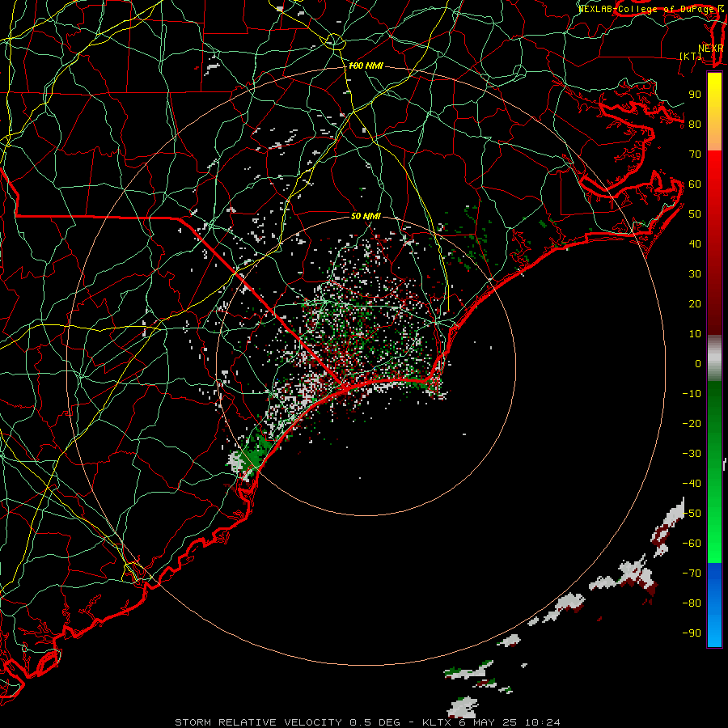Click the -50 value on velocity scale
Image resolution: width=728 pixels, height=728 pixels.
tap(692, 514)
